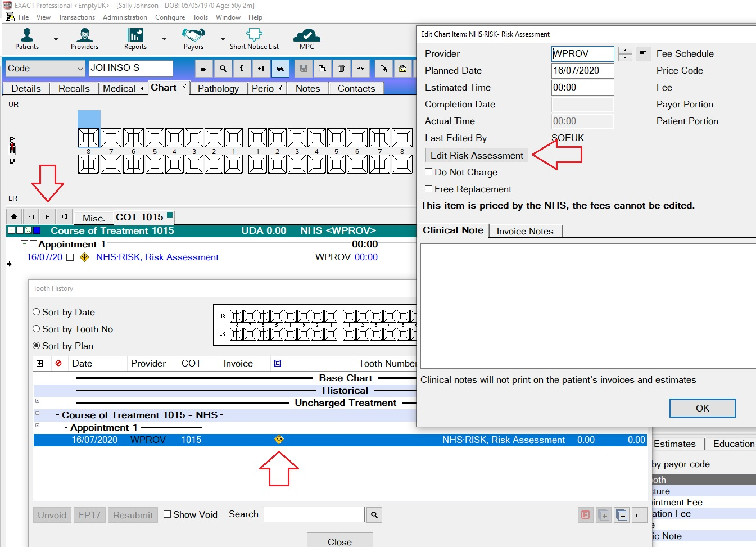This screenshot has height=547, width=756.
Task: Click the trash bin delete icon
Action: point(341,69)
